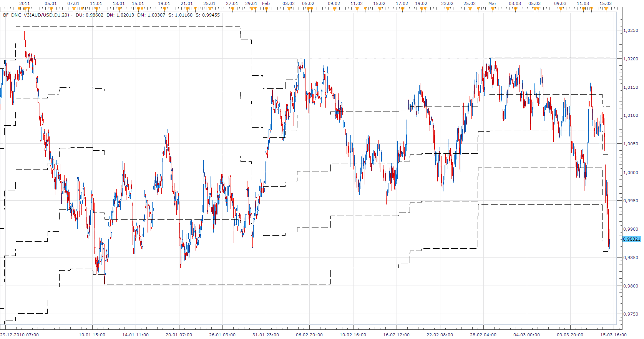Select the orange marker under 03.02
This screenshot has width=644, height=339.
(x=289, y=9)
